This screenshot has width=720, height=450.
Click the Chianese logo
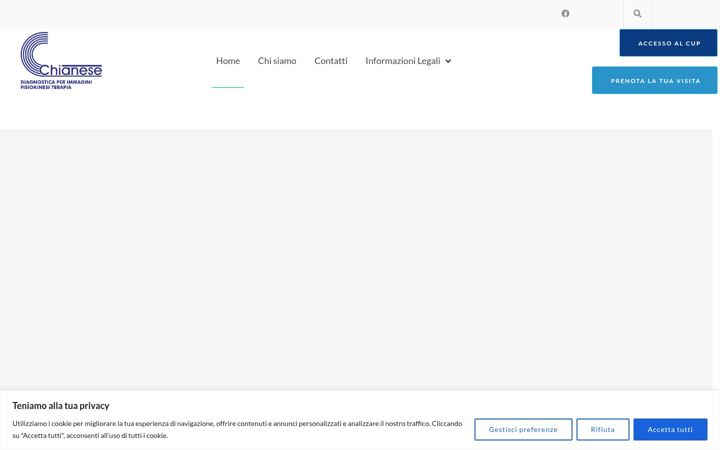(x=61, y=61)
